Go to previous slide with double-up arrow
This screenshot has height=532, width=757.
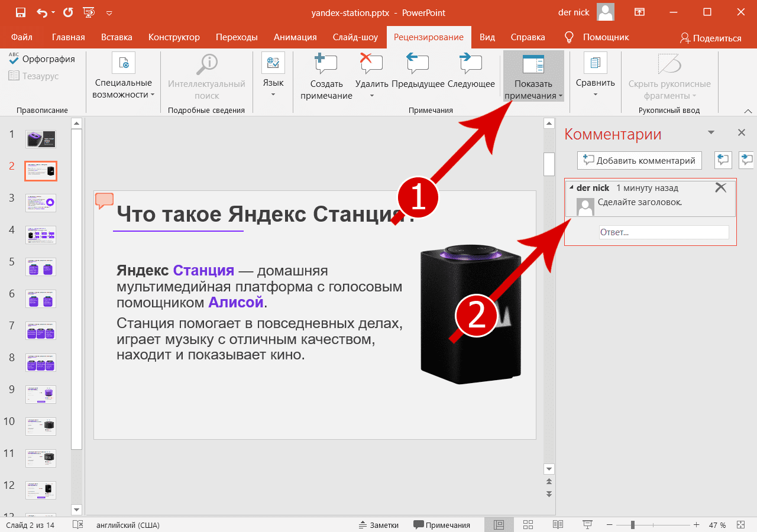coord(549,482)
